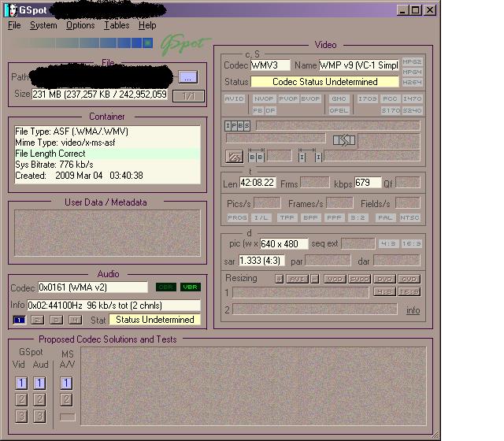Select audio stream 2 button
The width and height of the screenshot is (504, 441).
tap(38, 320)
